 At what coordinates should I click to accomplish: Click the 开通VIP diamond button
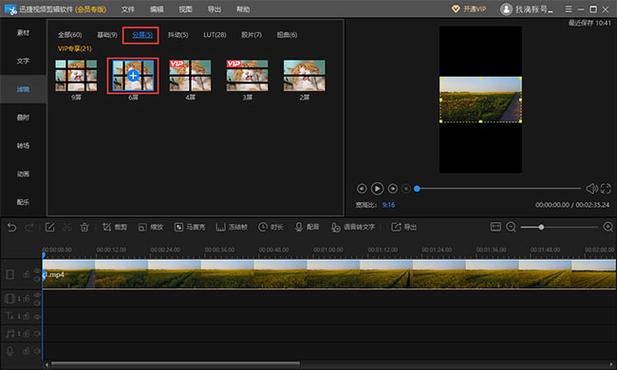[x=468, y=9]
